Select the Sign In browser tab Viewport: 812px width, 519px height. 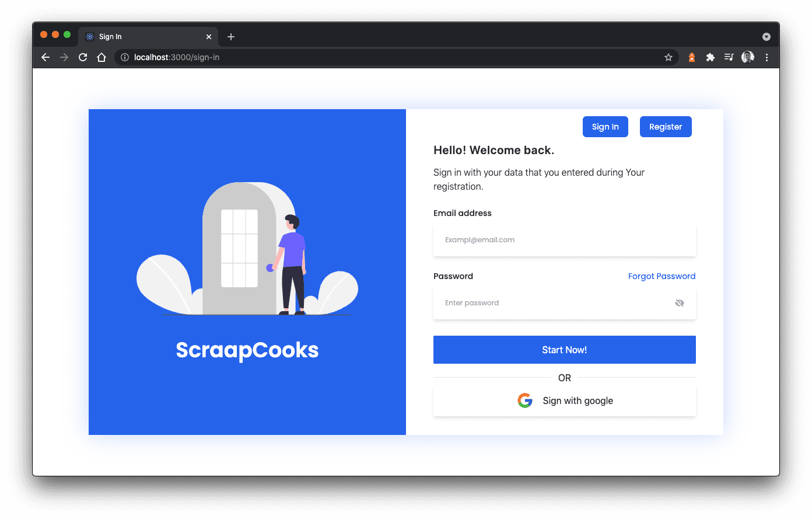pyautogui.click(x=149, y=37)
